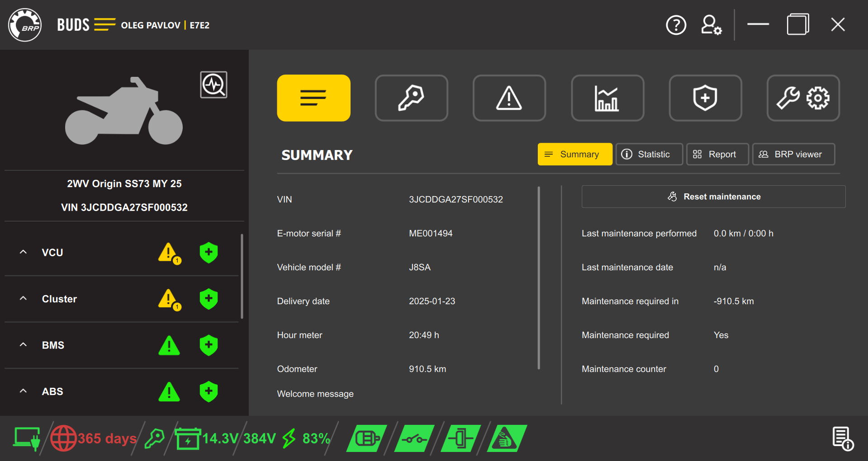
Task: Click the BMS warning triangle indicator
Action: pyautogui.click(x=169, y=345)
